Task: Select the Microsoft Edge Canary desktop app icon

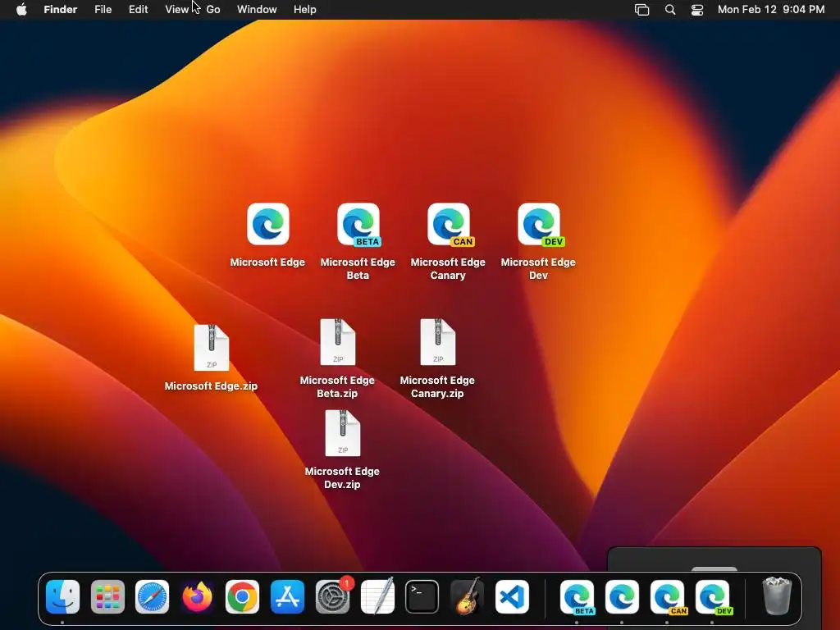Action: coord(449,224)
